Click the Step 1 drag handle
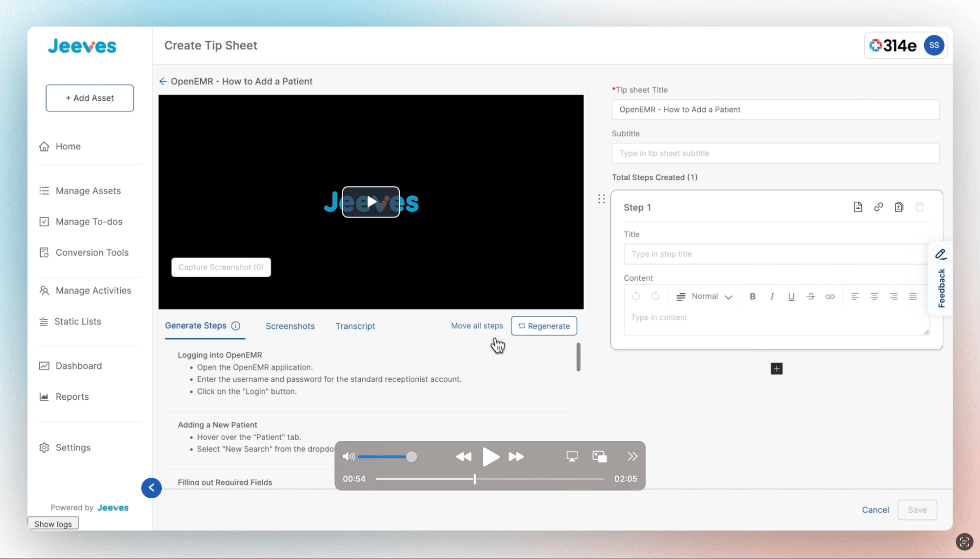The width and height of the screenshot is (980, 559). (602, 199)
